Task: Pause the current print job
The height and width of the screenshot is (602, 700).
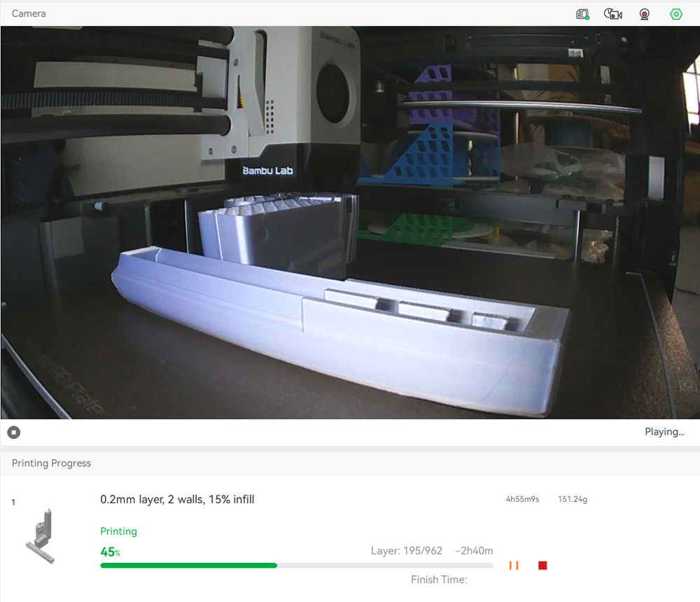Action: coord(514,566)
